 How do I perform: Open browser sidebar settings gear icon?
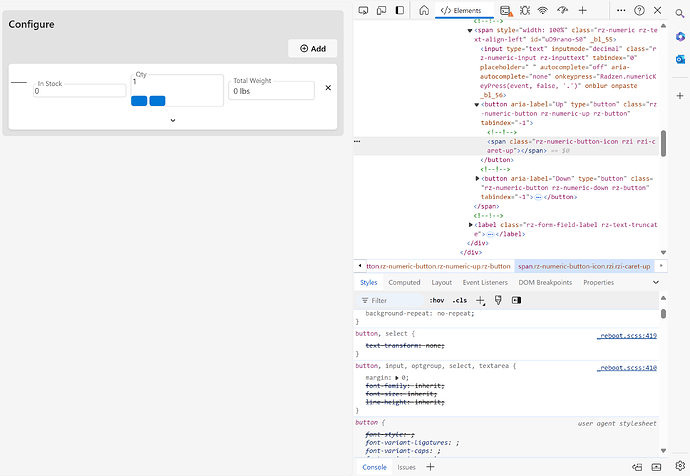[680, 465]
